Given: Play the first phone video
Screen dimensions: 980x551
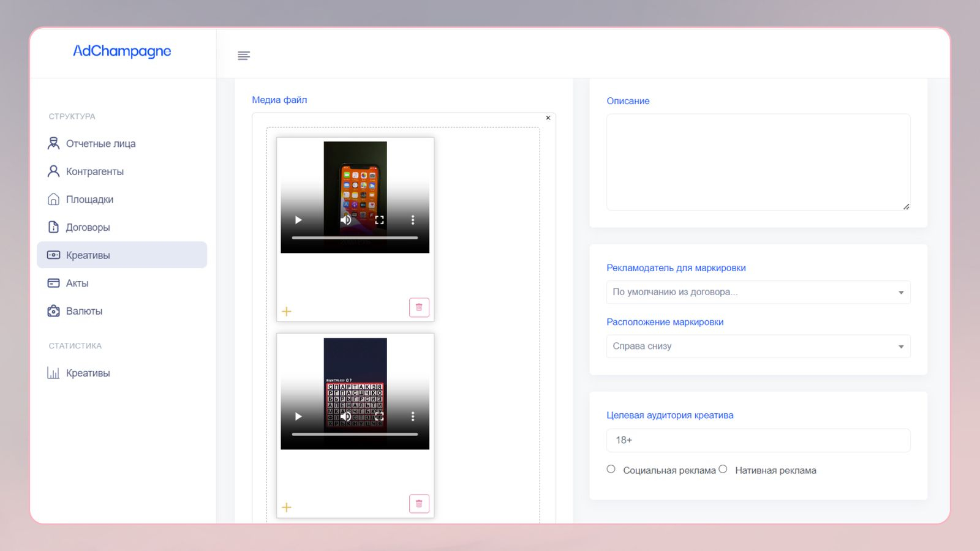Looking at the screenshot, I should (x=298, y=220).
